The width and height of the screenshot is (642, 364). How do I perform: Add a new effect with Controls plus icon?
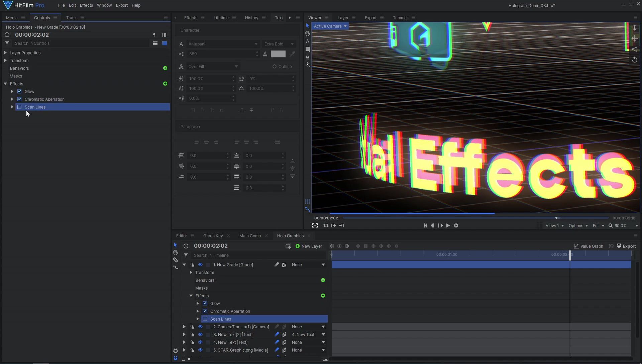(x=165, y=84)
